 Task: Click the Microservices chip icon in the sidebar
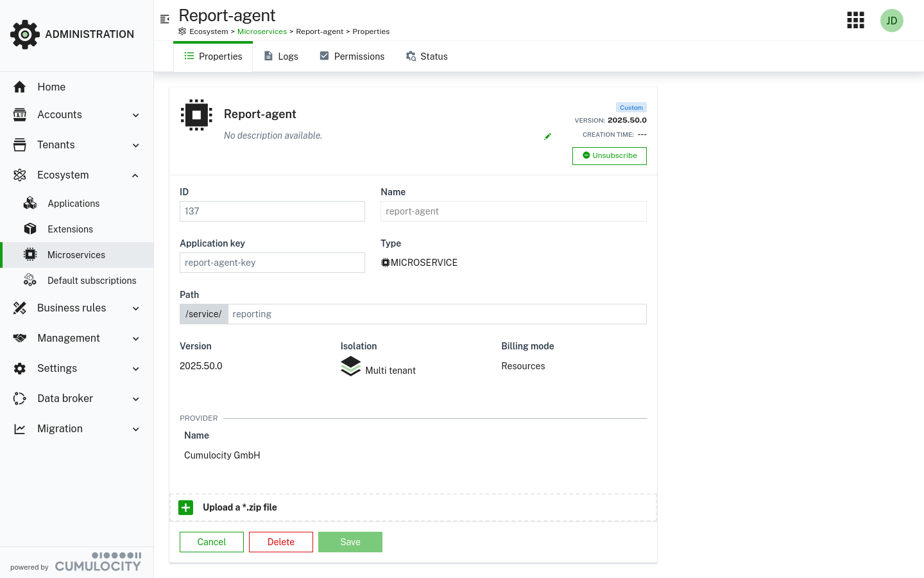pyautogui.click(x=30, y=254)
